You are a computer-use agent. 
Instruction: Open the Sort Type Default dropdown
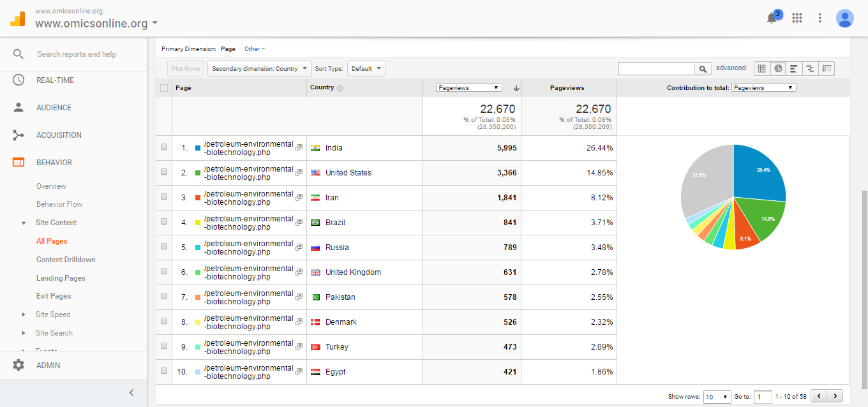tap(366, 69)
